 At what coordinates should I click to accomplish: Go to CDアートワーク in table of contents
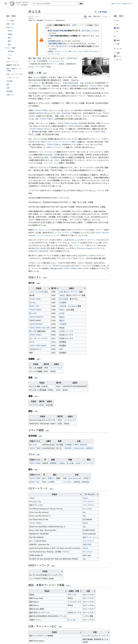tap(12, 62)
